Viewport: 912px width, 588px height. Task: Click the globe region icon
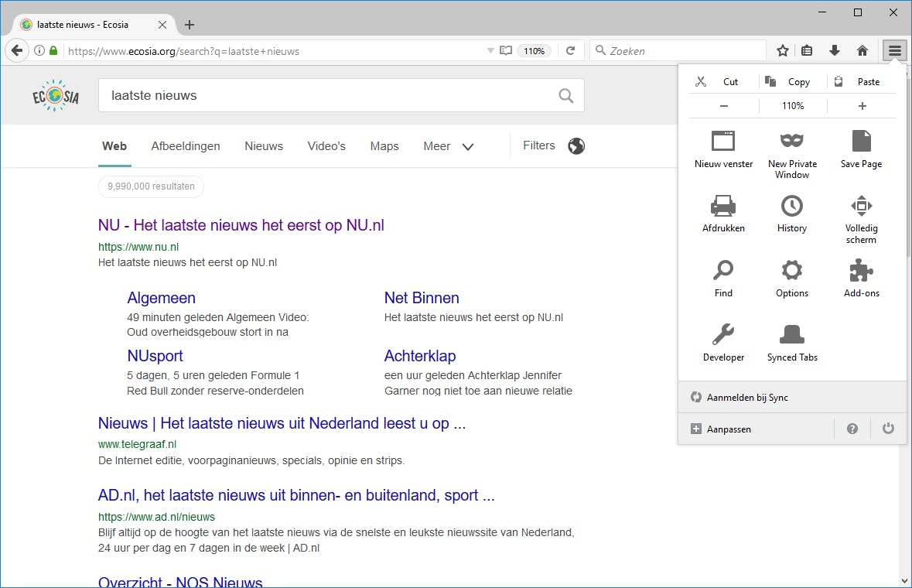(576, 146)
